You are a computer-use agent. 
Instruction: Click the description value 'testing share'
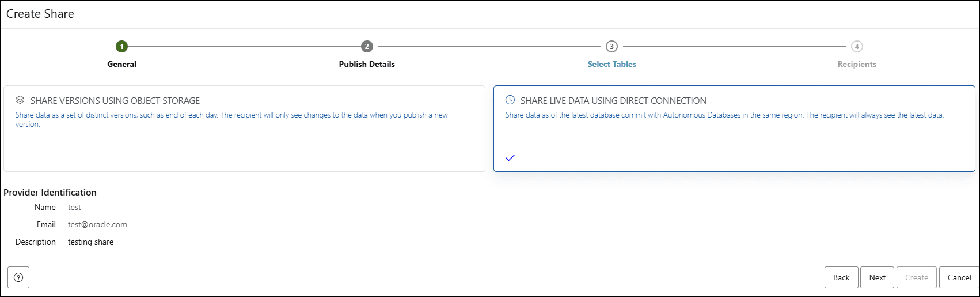coord(90,242)
